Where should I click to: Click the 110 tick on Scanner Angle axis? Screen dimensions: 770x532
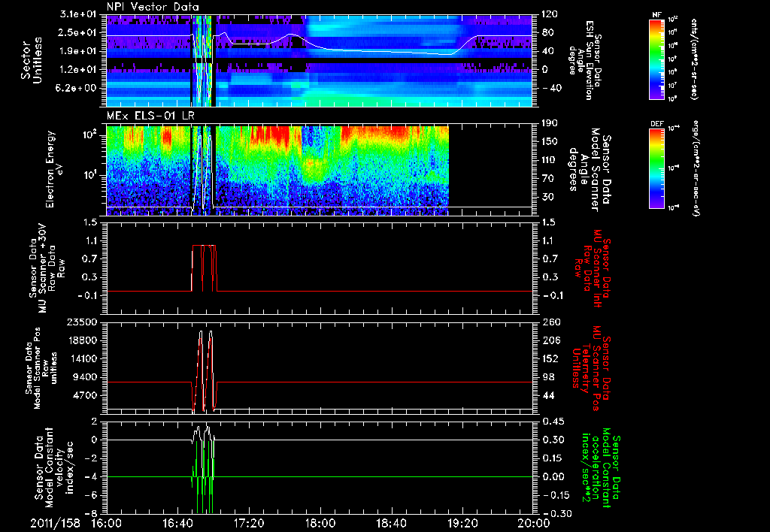(550, 160)
